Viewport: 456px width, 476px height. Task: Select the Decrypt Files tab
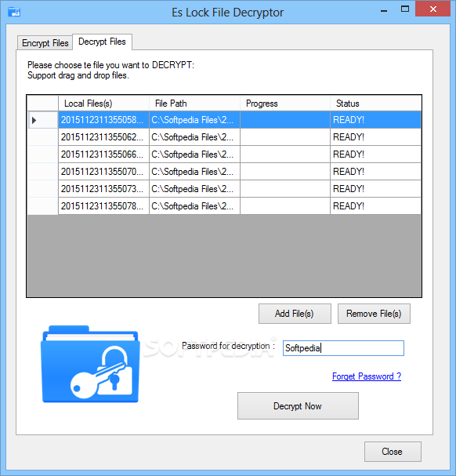coord(102,42)
